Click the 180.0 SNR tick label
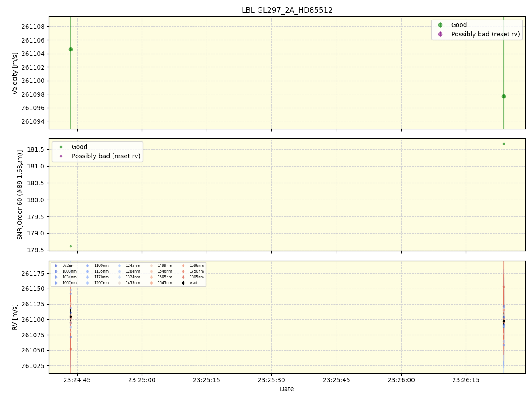 tap(36, 200)
